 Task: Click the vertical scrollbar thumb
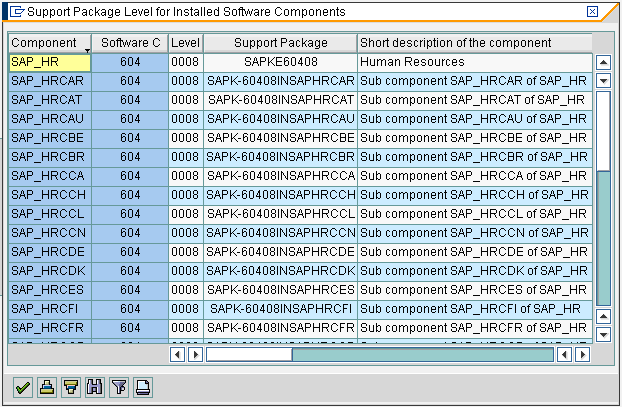coord(603,235)
